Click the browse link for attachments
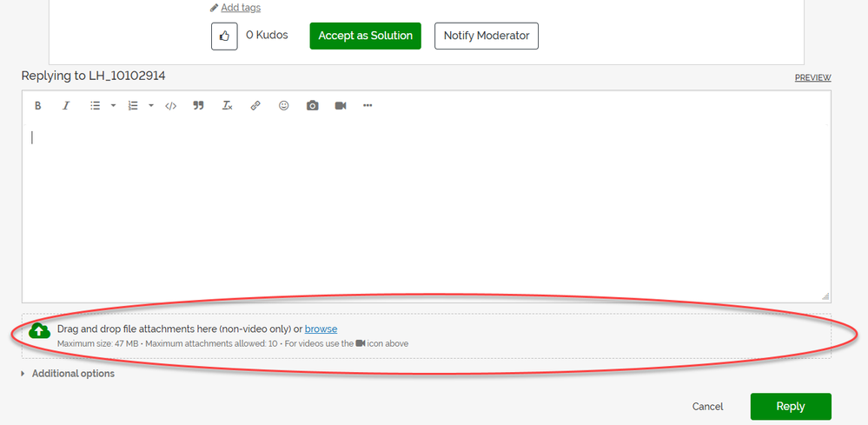This screenshot has height=425, width=868. (321, 329)
